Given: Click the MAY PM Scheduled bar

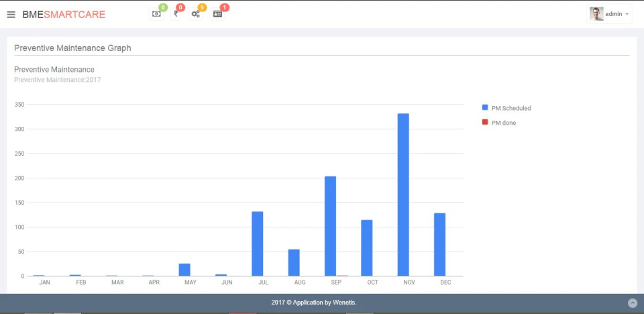Looking at the screenshot, I should click(x=184, y=270).
